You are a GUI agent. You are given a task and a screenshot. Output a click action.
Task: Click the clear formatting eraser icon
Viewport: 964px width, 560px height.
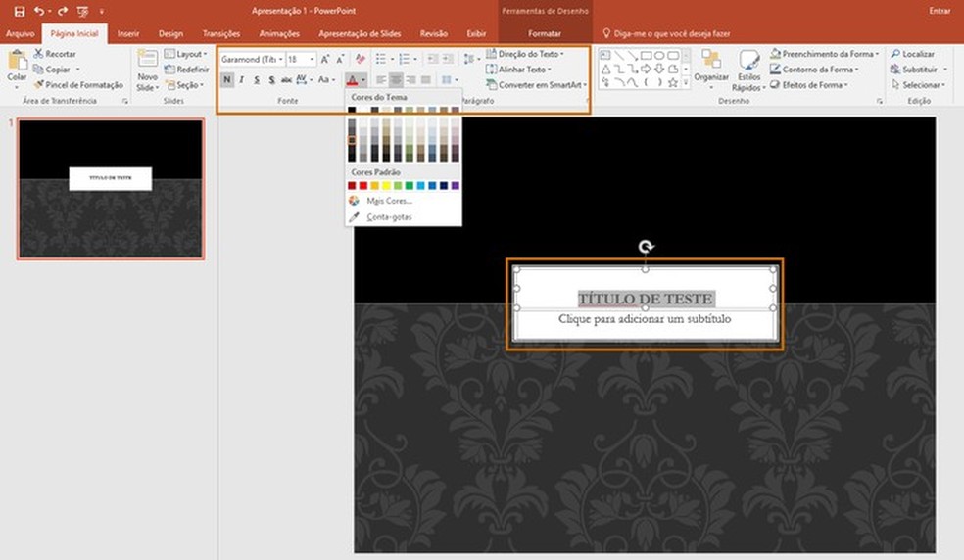[x=361, y=60]
